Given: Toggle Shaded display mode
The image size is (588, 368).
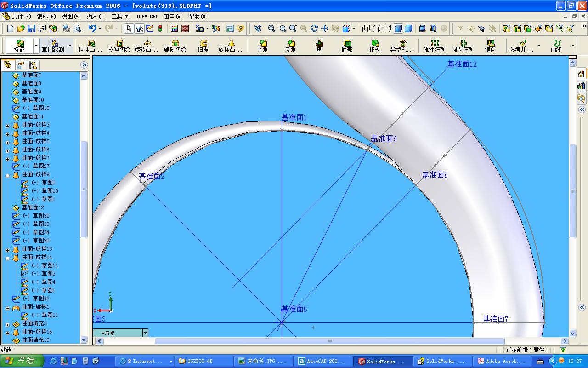Looking at the screenshot, I should click(408, 29).
